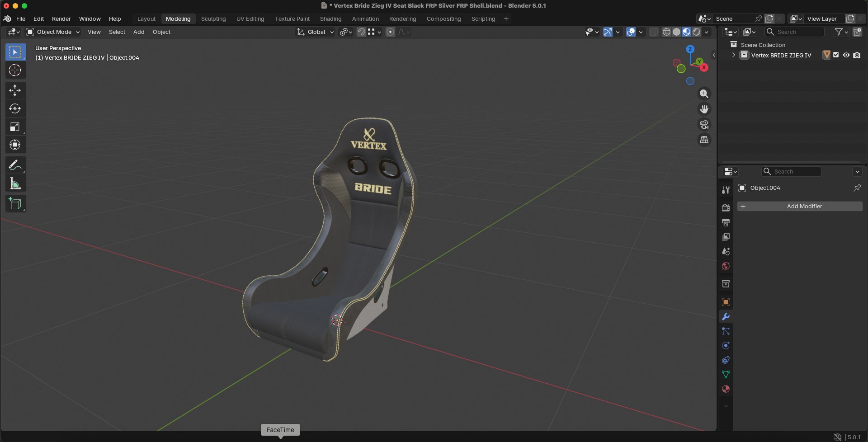Select the Annotate tool

pos(15,165)
